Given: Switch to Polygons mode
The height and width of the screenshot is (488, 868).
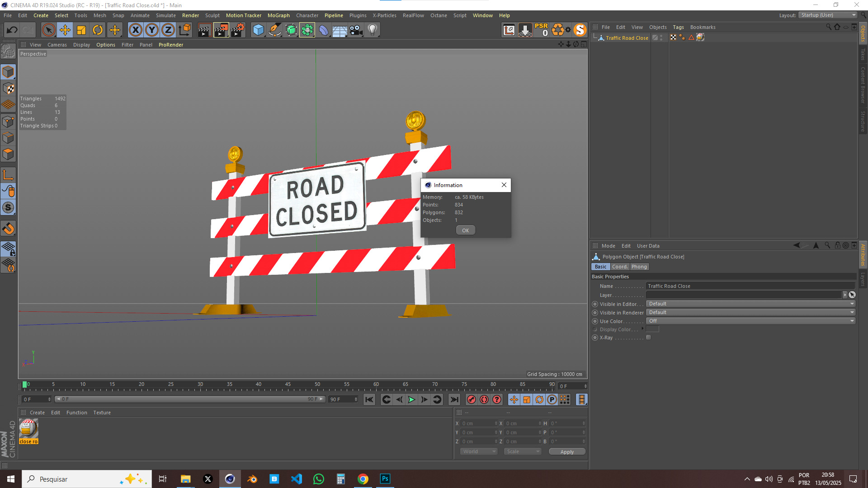Looking at the screenshot, I should coord(8,154).
